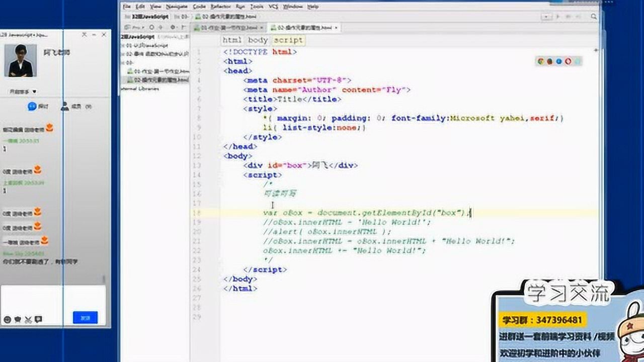
Task: Open the run configuration dropdown
Action: [x=547, y=17]
